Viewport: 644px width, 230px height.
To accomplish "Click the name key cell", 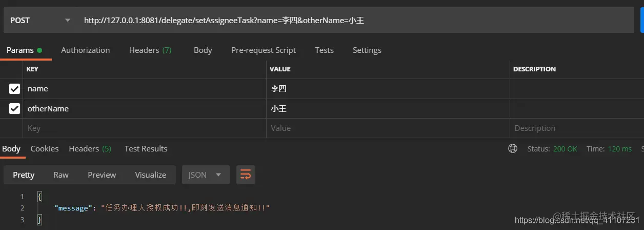I will pyautogui.click(x=145, y=89).
